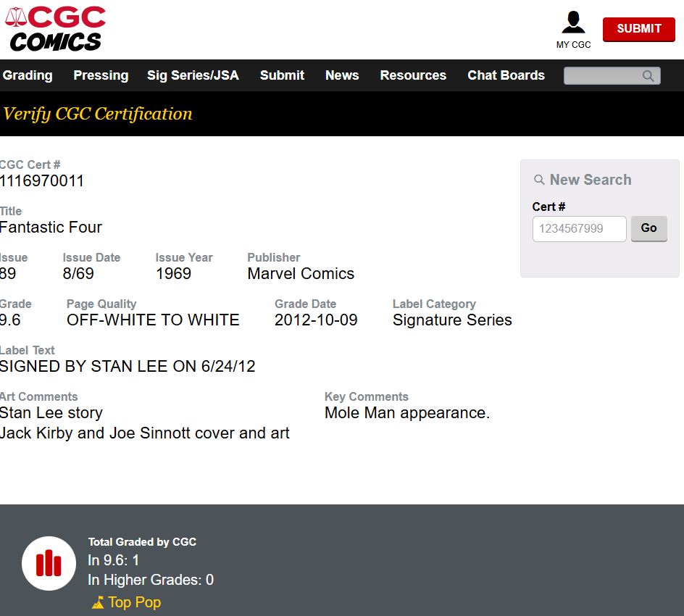Open the MY CGC account icon
684x616 pixels.
(573, 30)
